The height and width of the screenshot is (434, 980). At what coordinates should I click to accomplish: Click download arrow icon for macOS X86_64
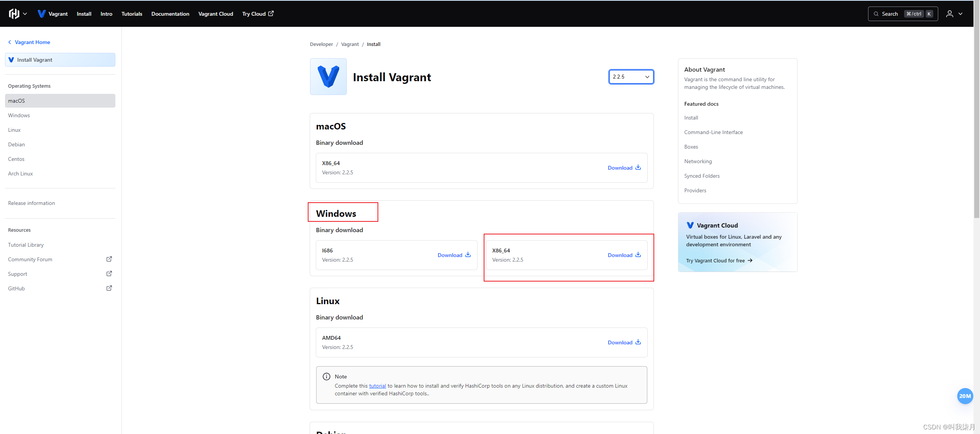638,167
